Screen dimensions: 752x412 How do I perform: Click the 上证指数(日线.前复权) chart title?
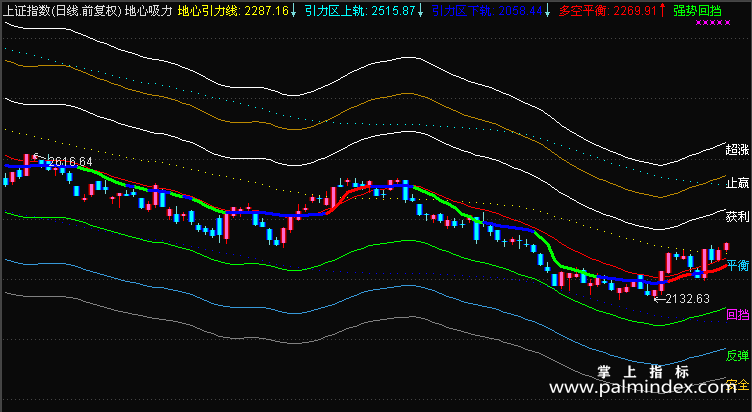[x=62, y=11]
